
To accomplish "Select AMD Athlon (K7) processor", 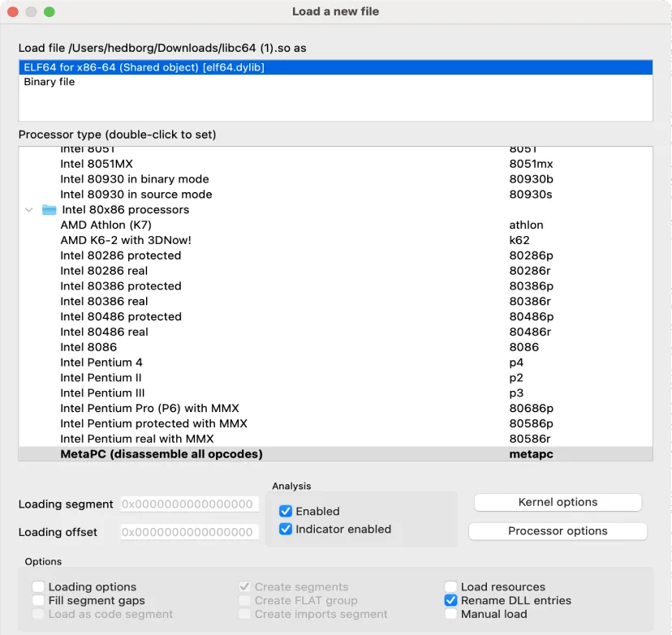I will [x=335, y=225].
